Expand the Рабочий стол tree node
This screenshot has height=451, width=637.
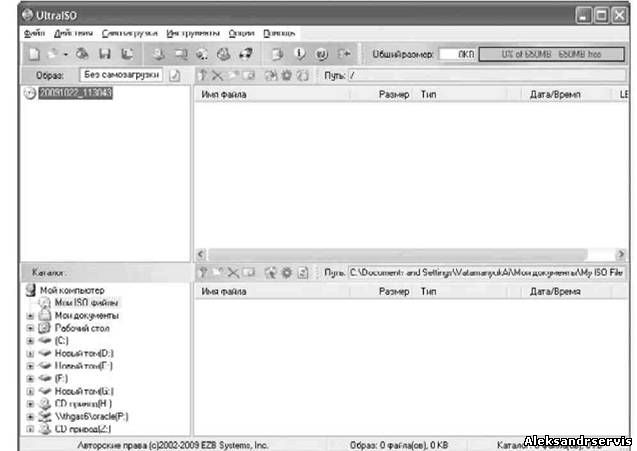click(x=30, y=328)
